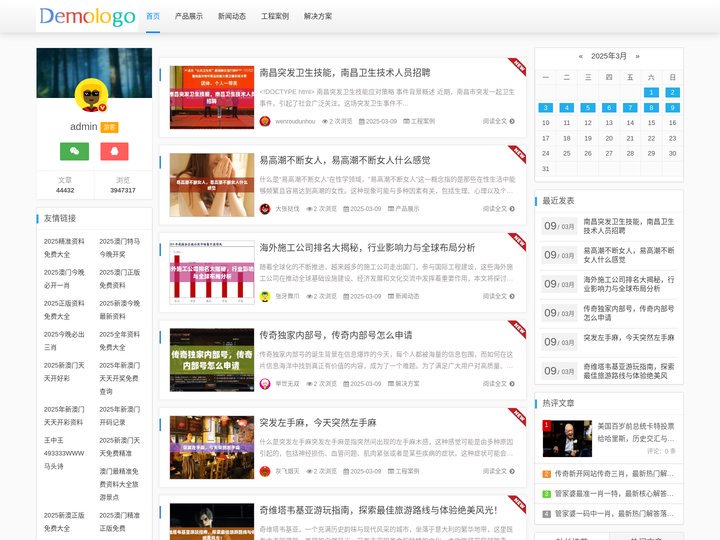
Task: Open article title 突发左手麻，今天突然左手麻
Action: [318, 423]
